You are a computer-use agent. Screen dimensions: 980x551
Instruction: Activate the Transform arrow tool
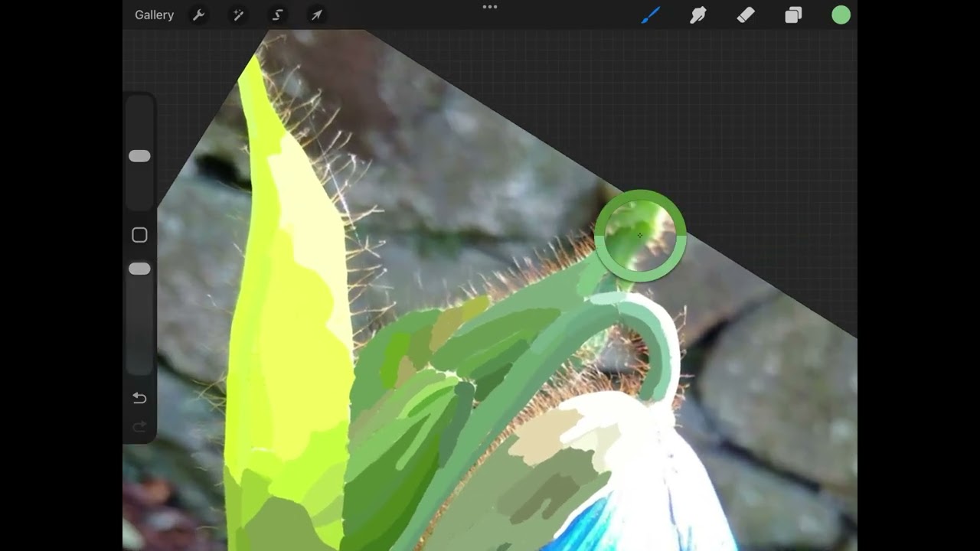(316, 15)
